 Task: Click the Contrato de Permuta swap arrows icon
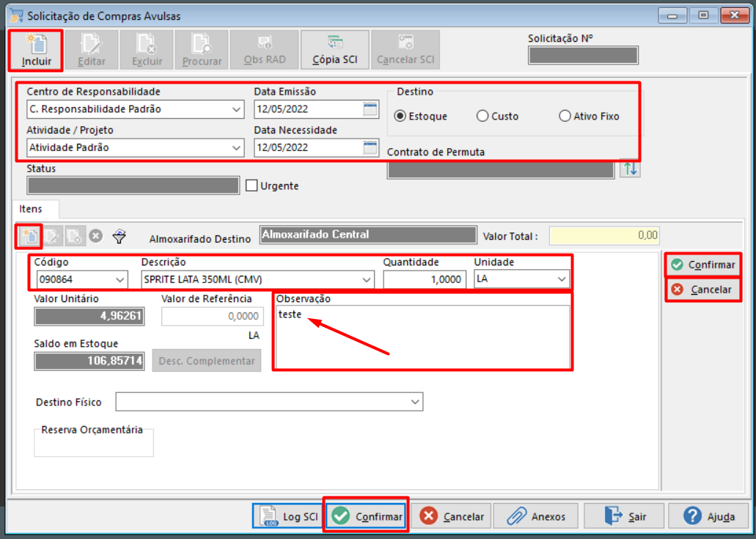point(630,168)
